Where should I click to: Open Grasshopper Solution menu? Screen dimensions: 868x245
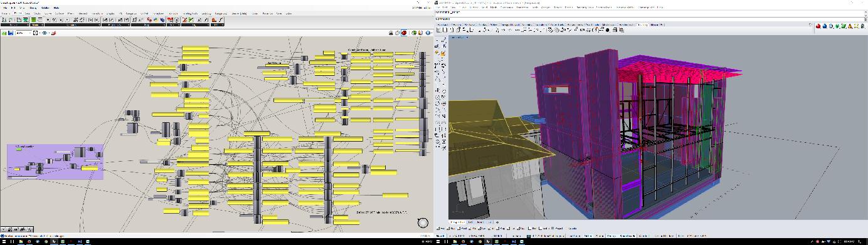[45, 8]
